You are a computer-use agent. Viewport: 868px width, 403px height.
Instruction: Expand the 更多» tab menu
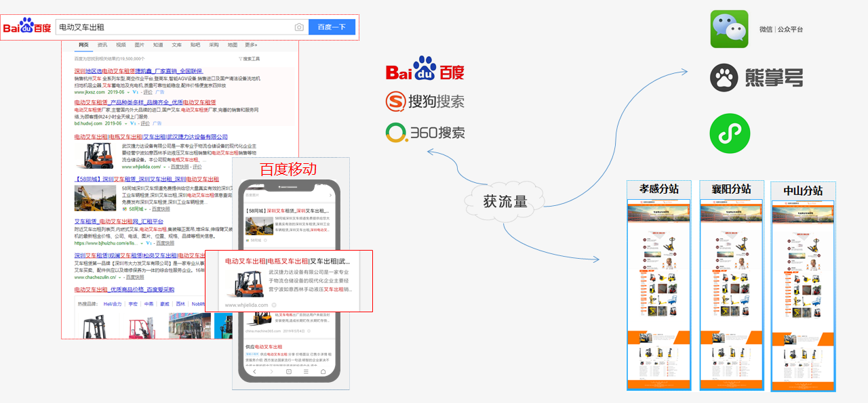[x=252, y=45]
